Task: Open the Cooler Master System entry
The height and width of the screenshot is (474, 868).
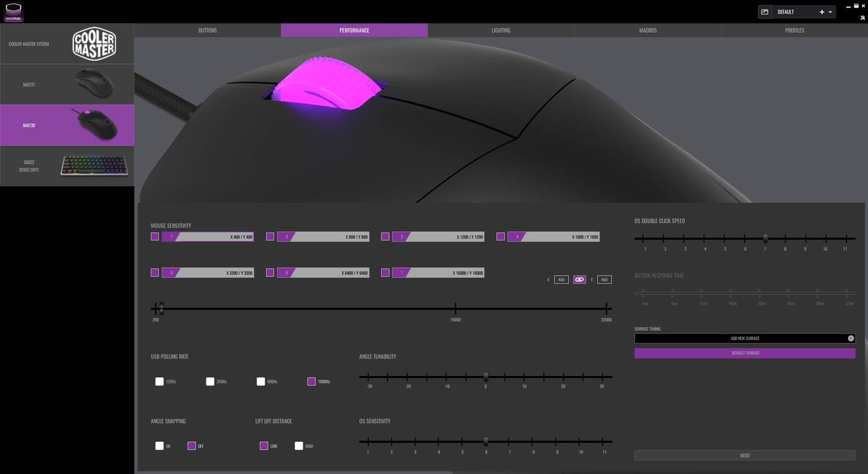Action: click(67, 44)
